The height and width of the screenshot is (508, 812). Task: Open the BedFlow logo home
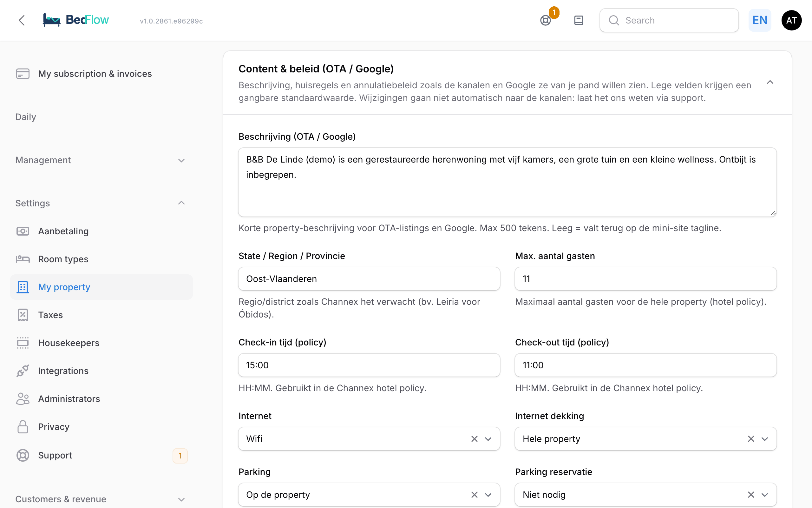(x=76, y=20)
